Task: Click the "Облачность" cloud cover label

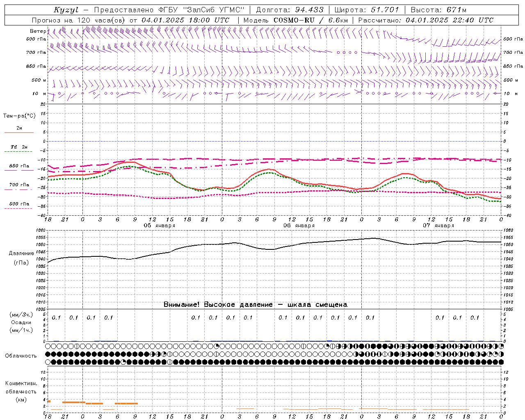Action: (x=21, y=356)
